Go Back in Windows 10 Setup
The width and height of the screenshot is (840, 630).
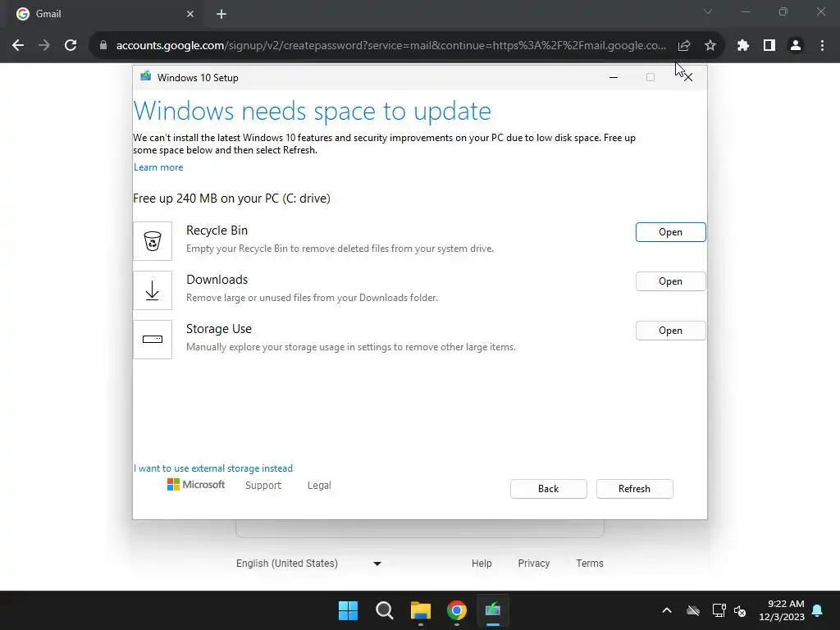(548, 489)
